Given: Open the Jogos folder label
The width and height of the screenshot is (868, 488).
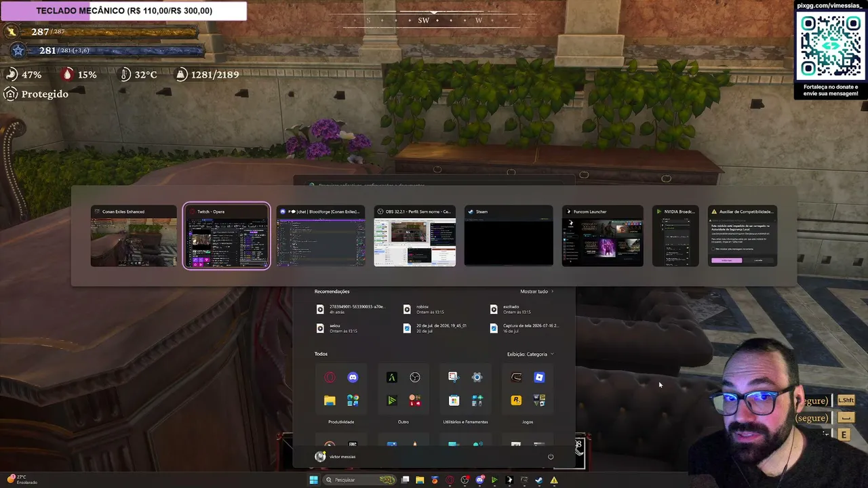Looking at the screenshot, I should pyautogui.click(x=528, y=422).
